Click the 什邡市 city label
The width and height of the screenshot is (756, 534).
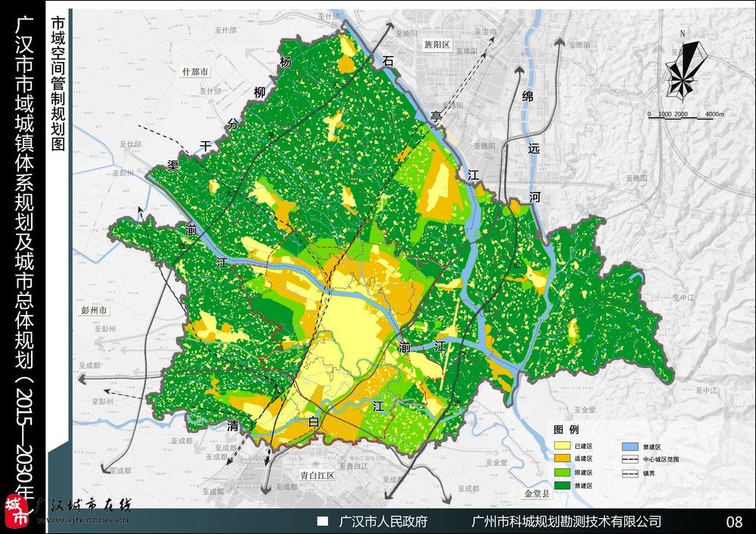pyautogui.click(x=195, y=72)
